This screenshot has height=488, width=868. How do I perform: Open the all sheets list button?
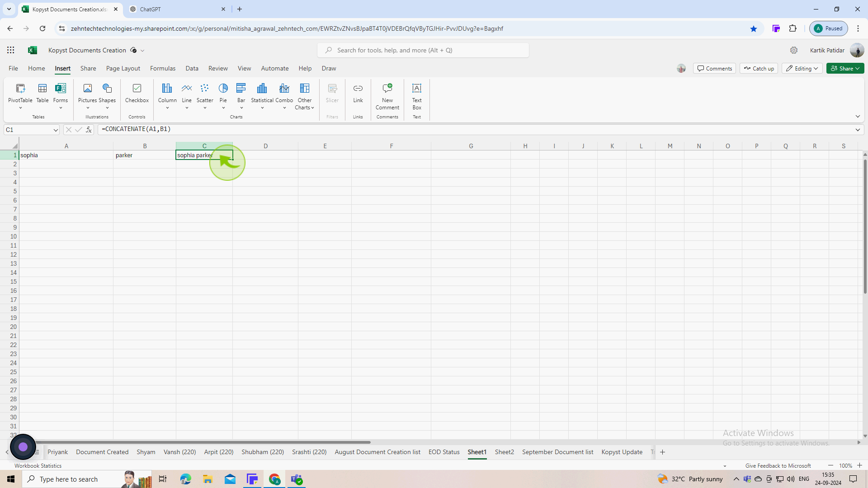point(37,452)
